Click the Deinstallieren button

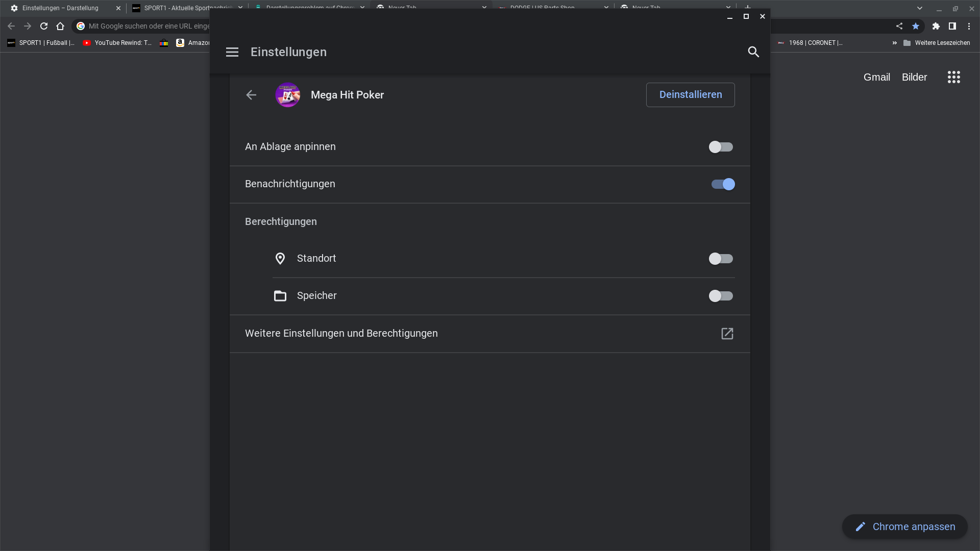(x=690, y=95)
